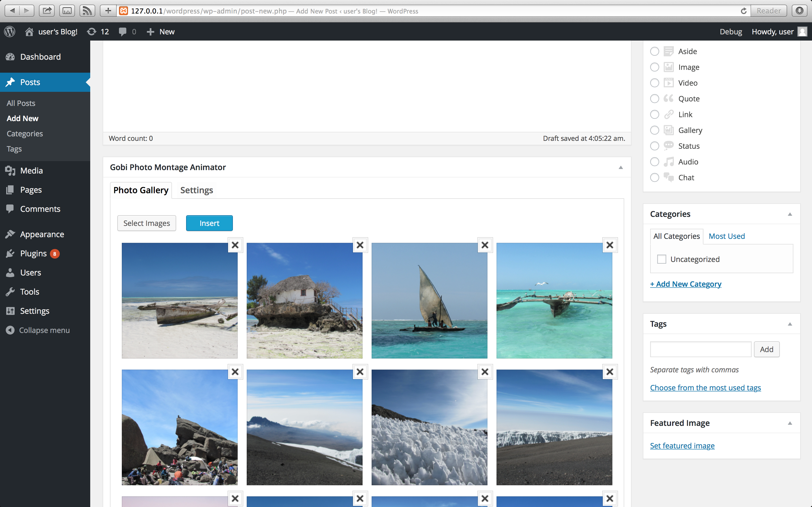
Task: Click the Set featured image link
Action: point(682,446)
